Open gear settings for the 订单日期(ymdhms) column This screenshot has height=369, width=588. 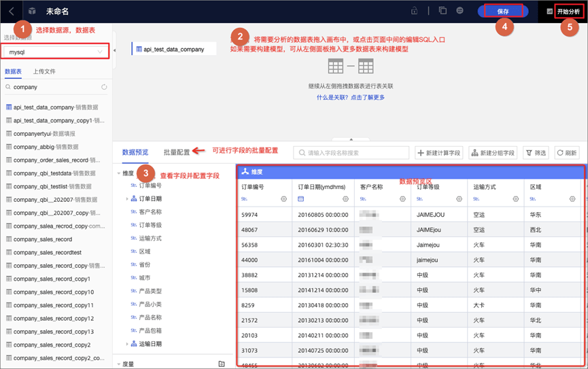pos(345,199)
